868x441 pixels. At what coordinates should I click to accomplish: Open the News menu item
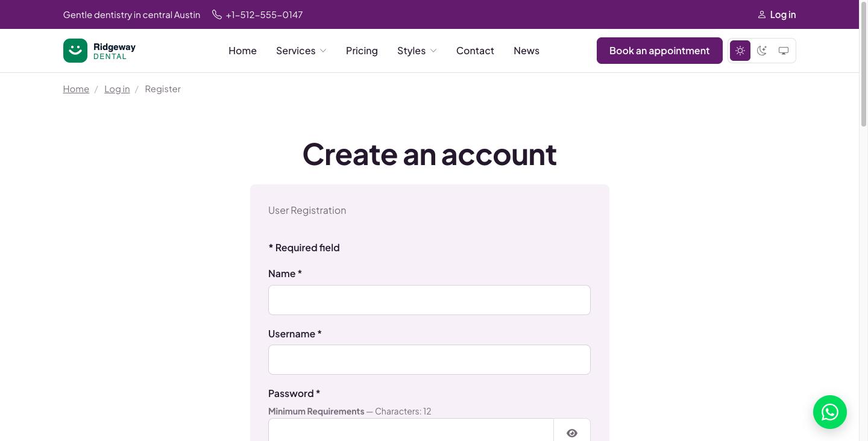click(x=526, y=51)
